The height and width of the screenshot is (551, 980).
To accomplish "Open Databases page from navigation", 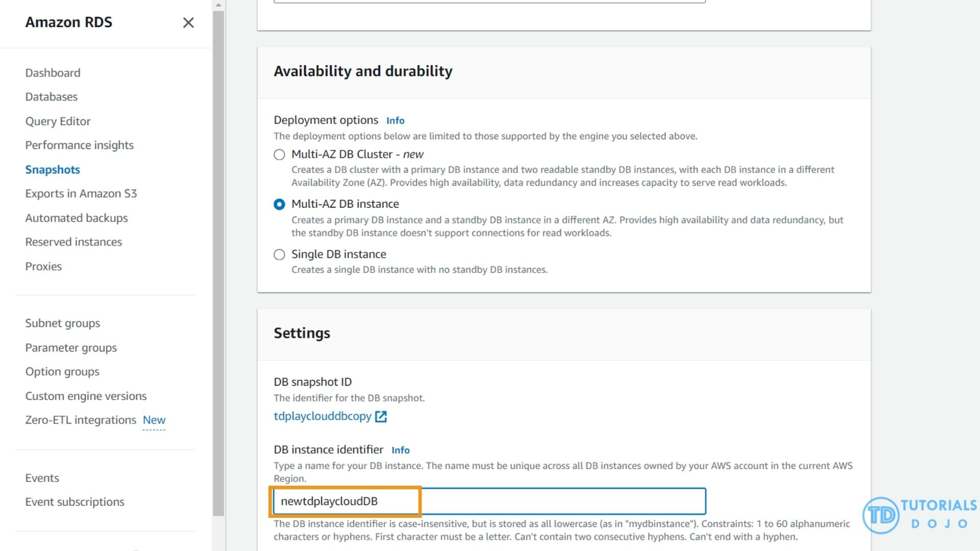I will click(x=52, y=97).
